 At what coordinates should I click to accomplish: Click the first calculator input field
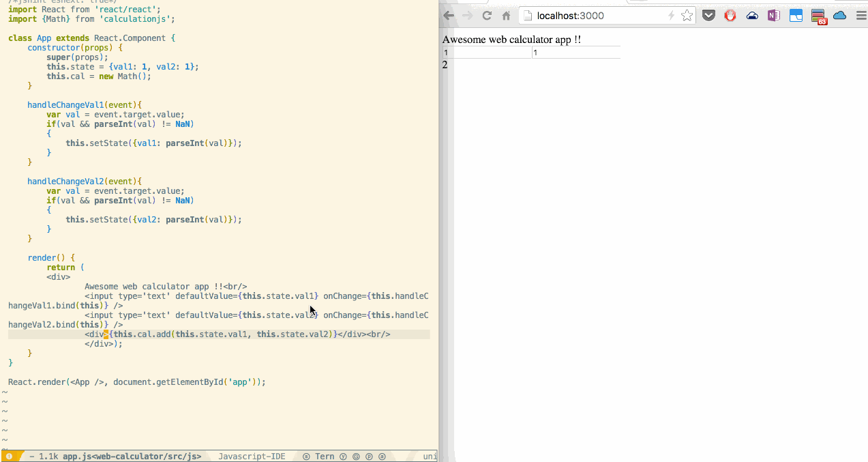coord(487,53)
